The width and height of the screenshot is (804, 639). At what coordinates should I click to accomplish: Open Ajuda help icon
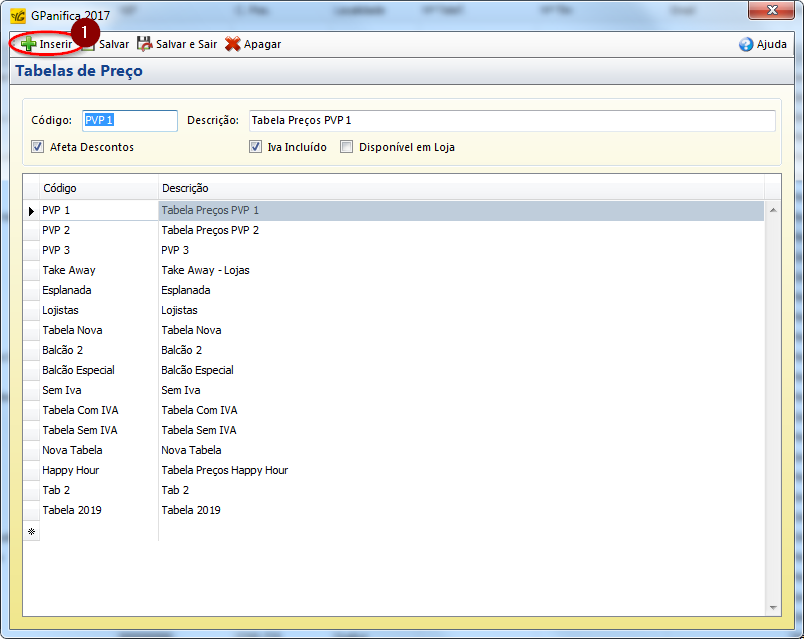(746, 44)
